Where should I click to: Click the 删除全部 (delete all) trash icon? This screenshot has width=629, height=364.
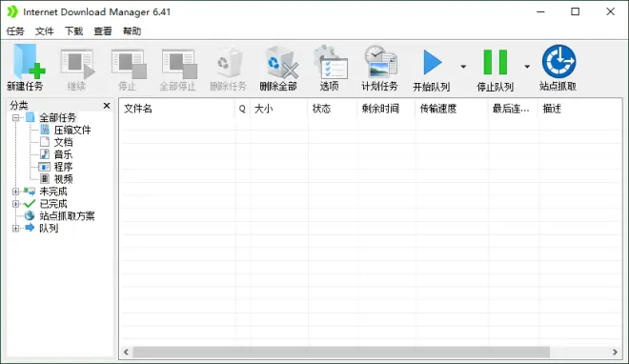point(281,62)
